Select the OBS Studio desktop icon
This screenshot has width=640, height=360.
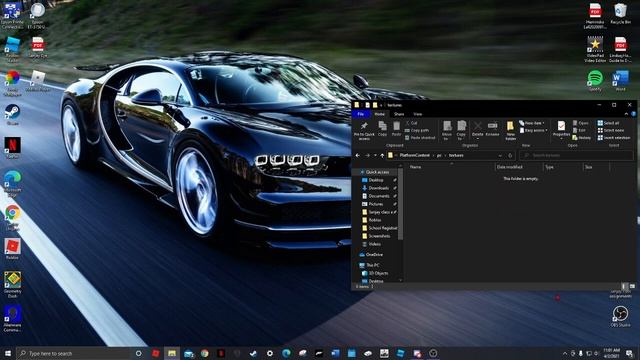pos(620,316)
